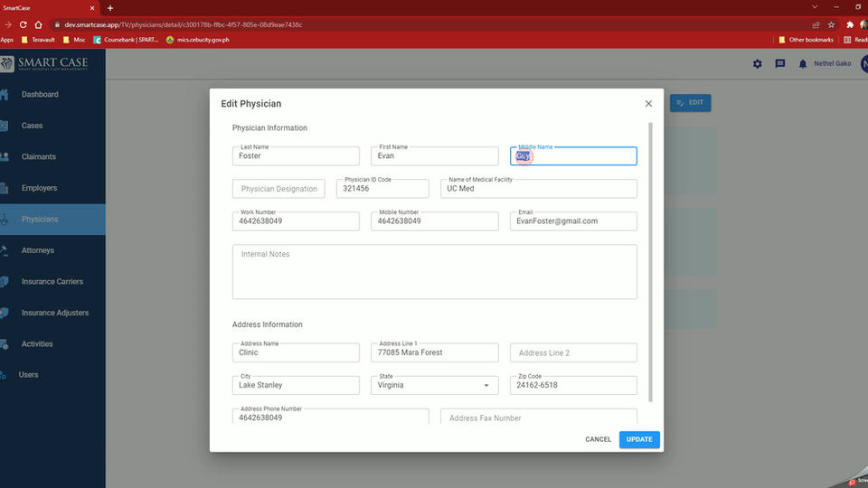Open Insurance Carriers in sidebar
The height and width of the screenshot is (488, 868).
pyautogui.click(x=52, y=282)
